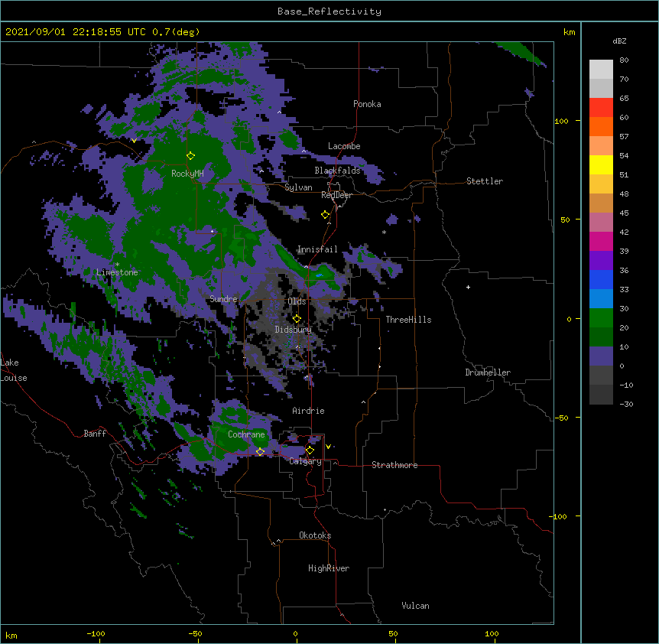
Task: Click the -50 tick on the right axis
Action: click(x=561, y=418)
